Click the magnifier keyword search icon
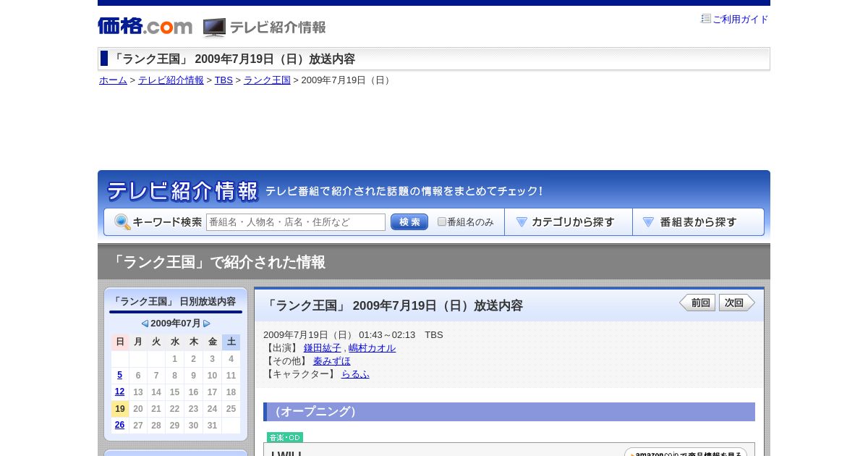The width and height of the screenshot is (868, 456). pyautogui.click(x=122, y=222)
